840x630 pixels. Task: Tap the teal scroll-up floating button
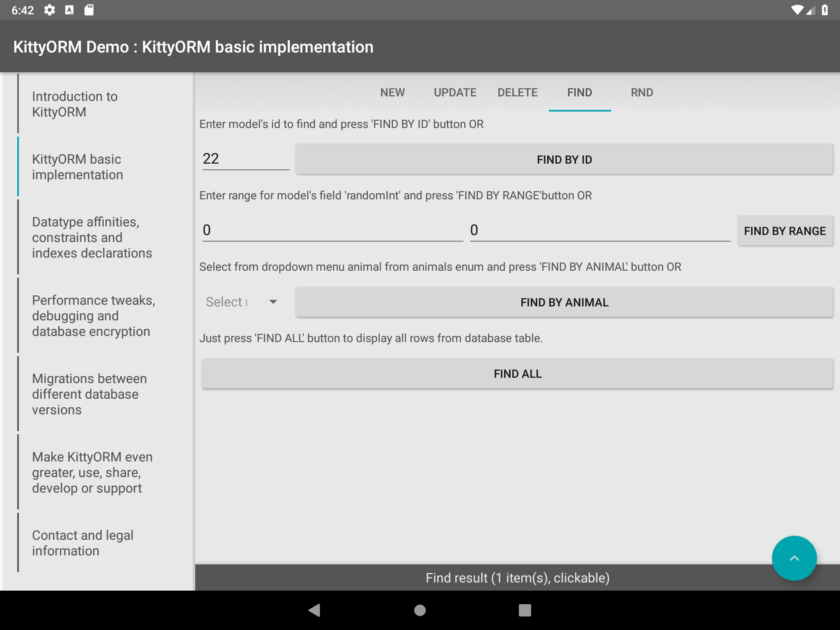pos(794,558)
